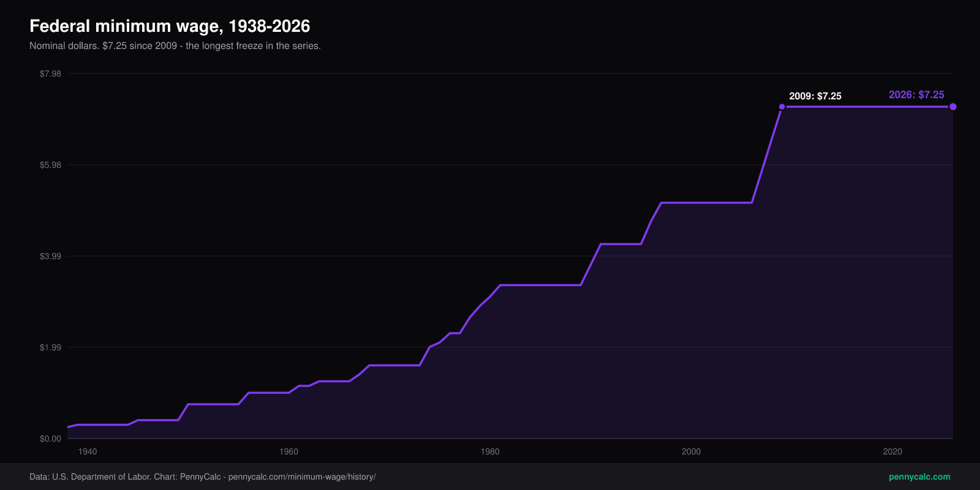980x490 pixels.
Task: Open the pennycalc.com link in footer
Action: (919, 477)
